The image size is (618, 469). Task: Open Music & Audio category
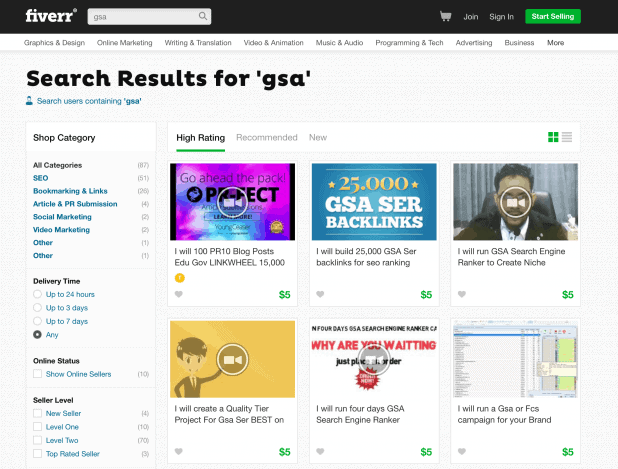tap(339, 43)
